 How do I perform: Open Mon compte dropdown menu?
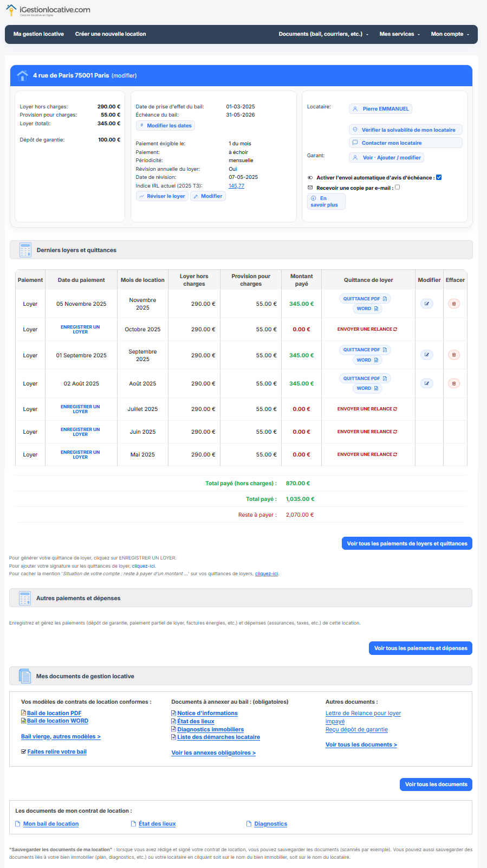(450, 34)
